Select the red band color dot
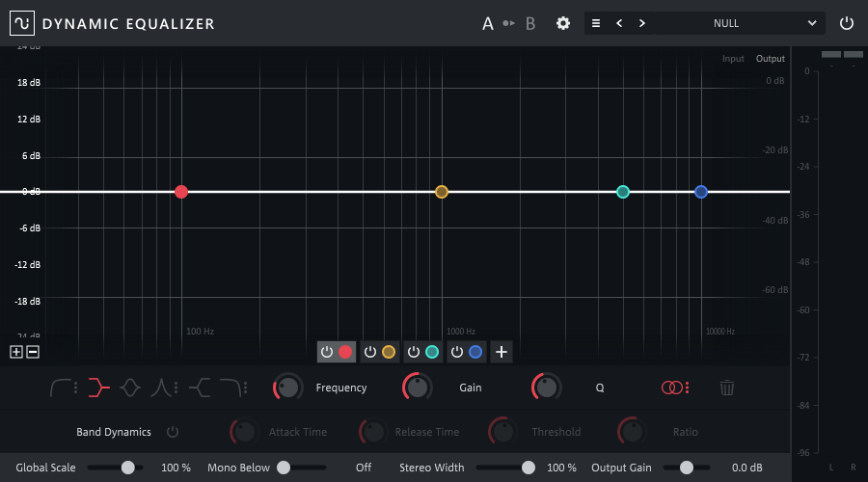The image size is (868, 482). click(x=345, y=352)
